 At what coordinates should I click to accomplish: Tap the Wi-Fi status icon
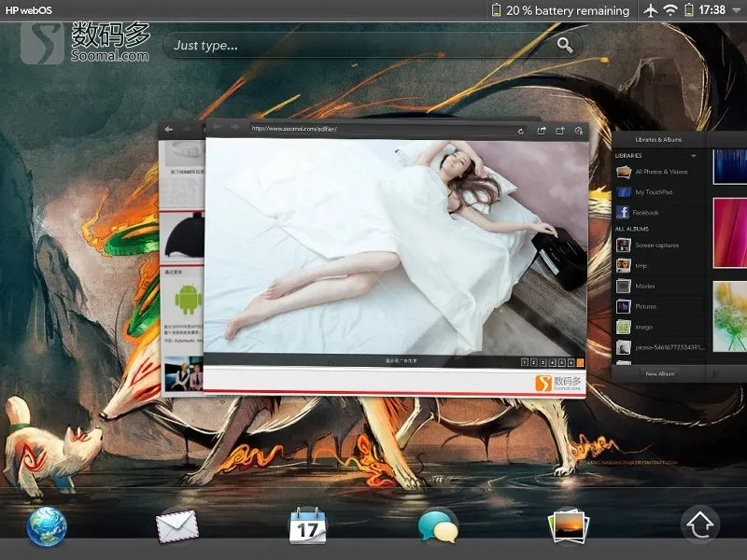670,10
